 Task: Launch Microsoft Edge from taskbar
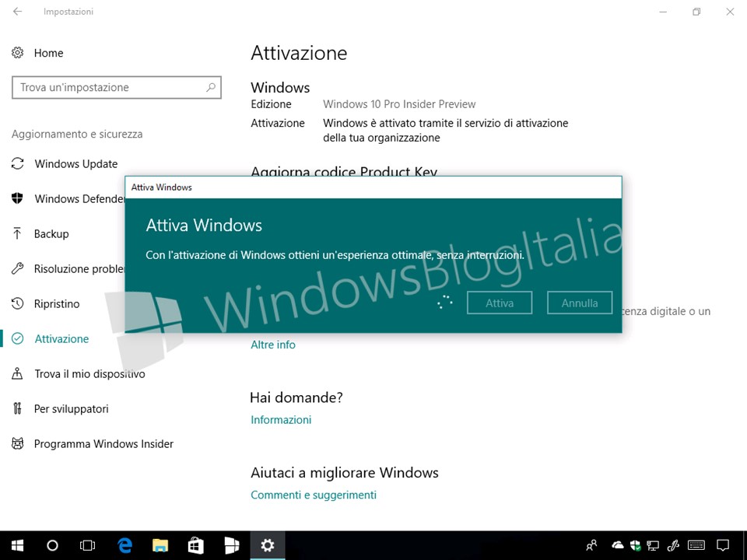[x=124, y=545]
